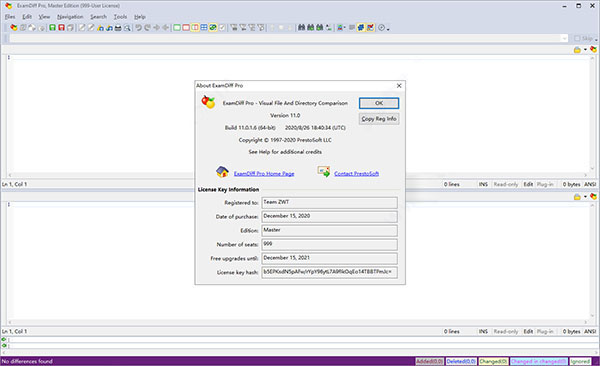Toggle the green Show Added lines icon
The height and width of the screenshot is (366, 600).
pyautogui.click(x=177, y=28)
